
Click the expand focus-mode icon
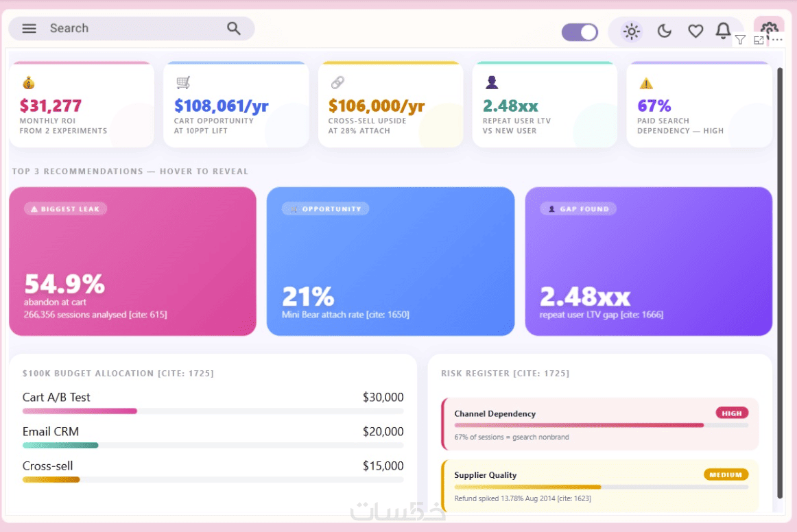tap(759, 40)
